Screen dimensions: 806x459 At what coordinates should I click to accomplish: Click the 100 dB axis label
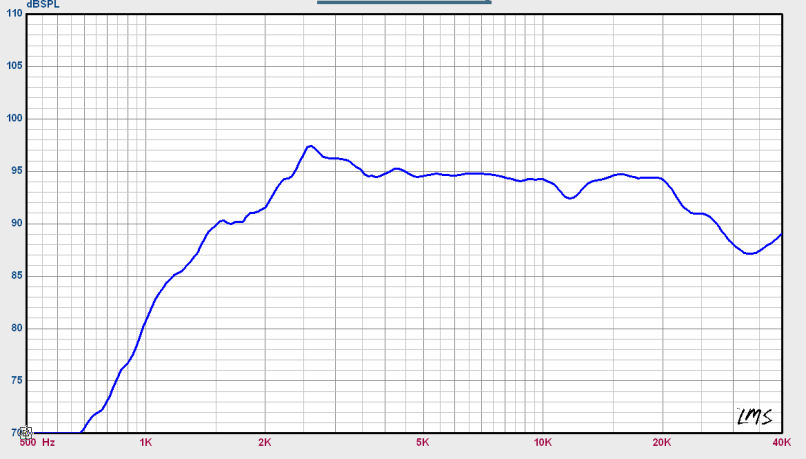coord(14,118)
